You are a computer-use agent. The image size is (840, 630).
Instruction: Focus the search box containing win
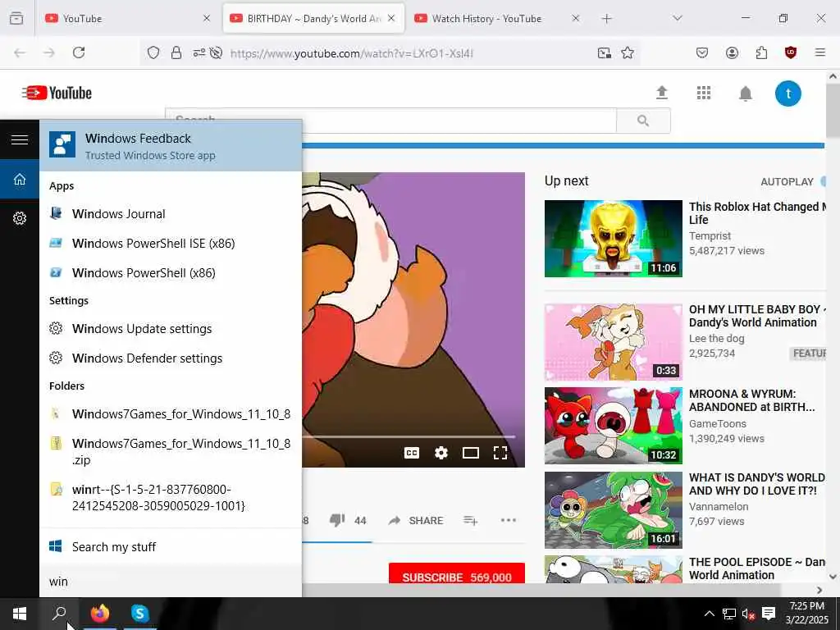tap(171, 582)
